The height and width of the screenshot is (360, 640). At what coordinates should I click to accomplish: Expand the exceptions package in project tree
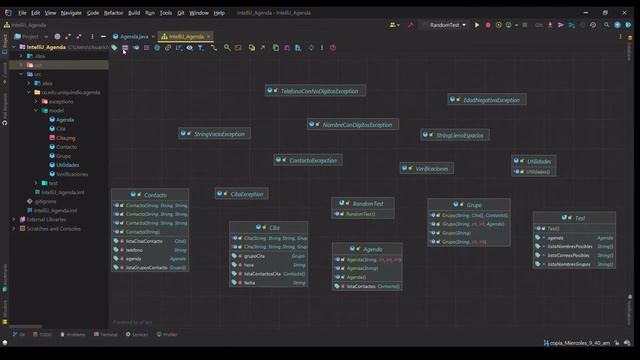36,101
